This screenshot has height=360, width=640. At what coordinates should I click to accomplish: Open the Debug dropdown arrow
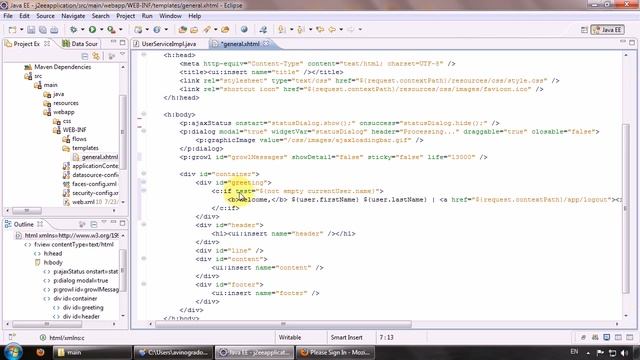82,29
